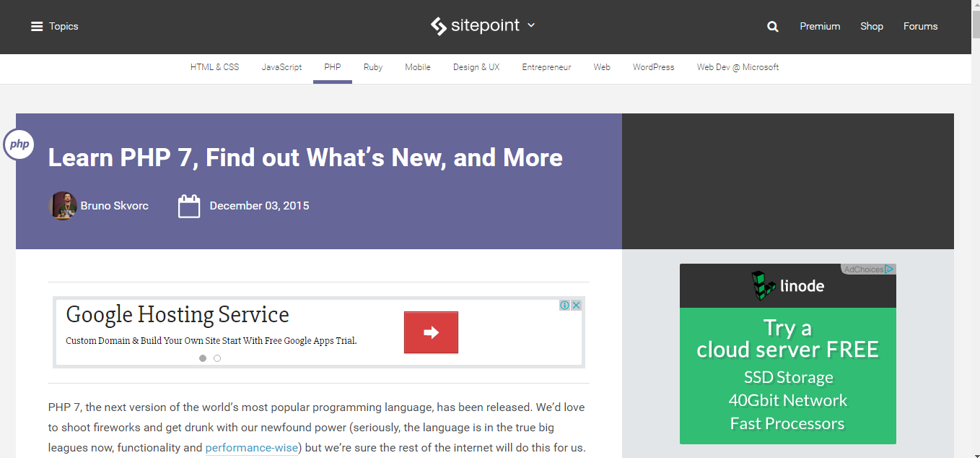
Task: Select the first ad carousel dot
Action: 203,358
